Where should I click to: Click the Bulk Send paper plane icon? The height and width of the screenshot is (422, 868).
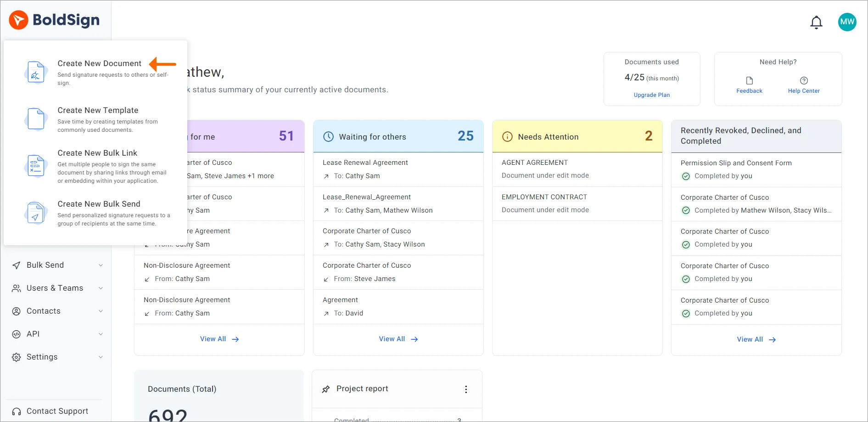[x=17, y=265]
